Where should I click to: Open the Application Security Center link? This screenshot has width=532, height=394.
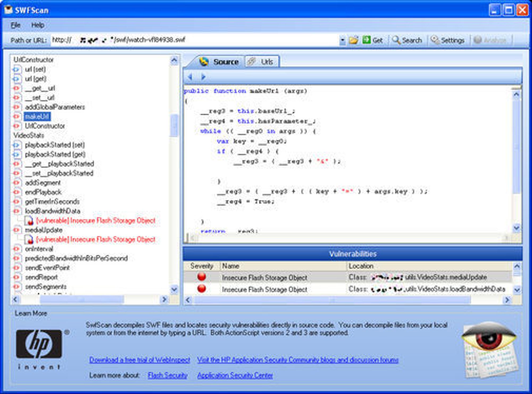(235, 375)
